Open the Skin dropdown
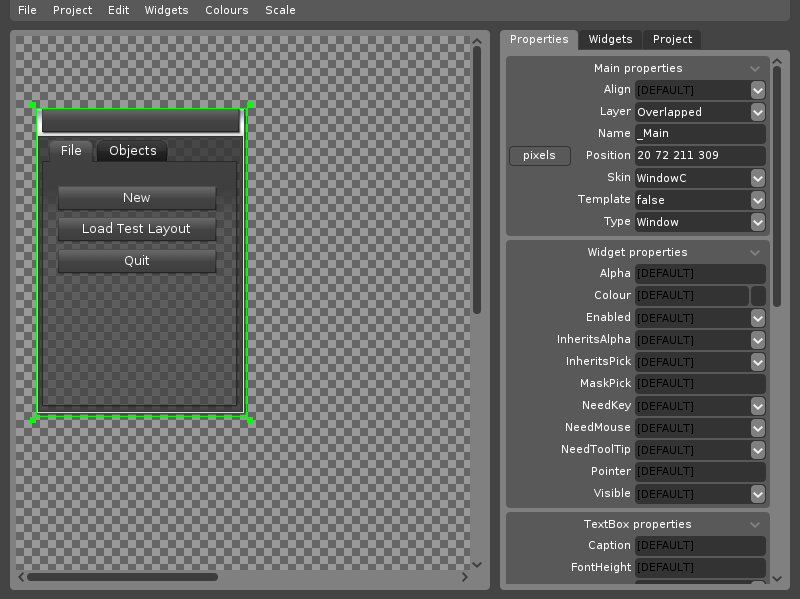Screen dimensions: 800x599 [758, 178]
